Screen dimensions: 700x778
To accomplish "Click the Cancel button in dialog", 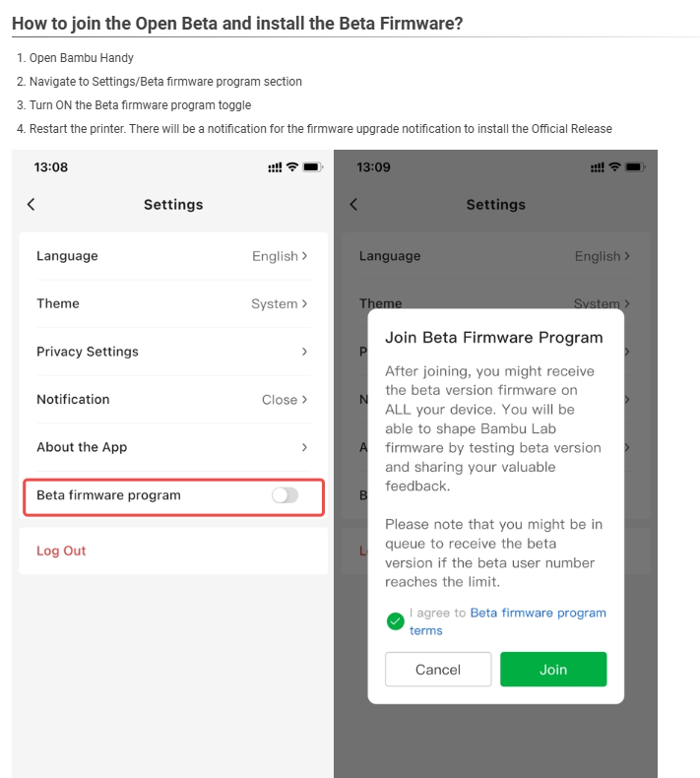I will coord(438,670).
